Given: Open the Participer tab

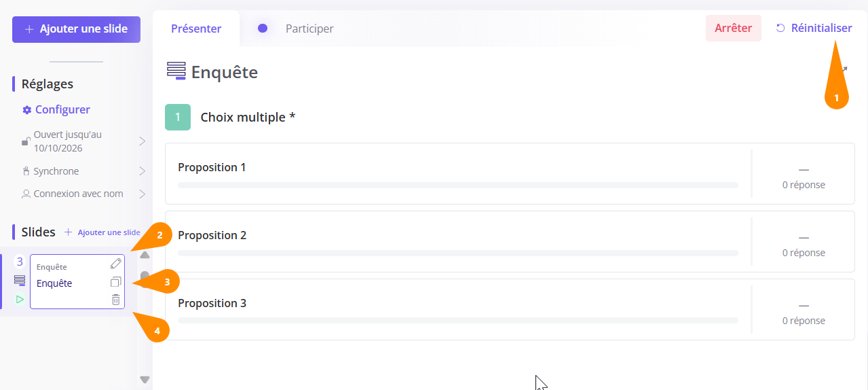Looking at the screenshot, I should point(309,29).
